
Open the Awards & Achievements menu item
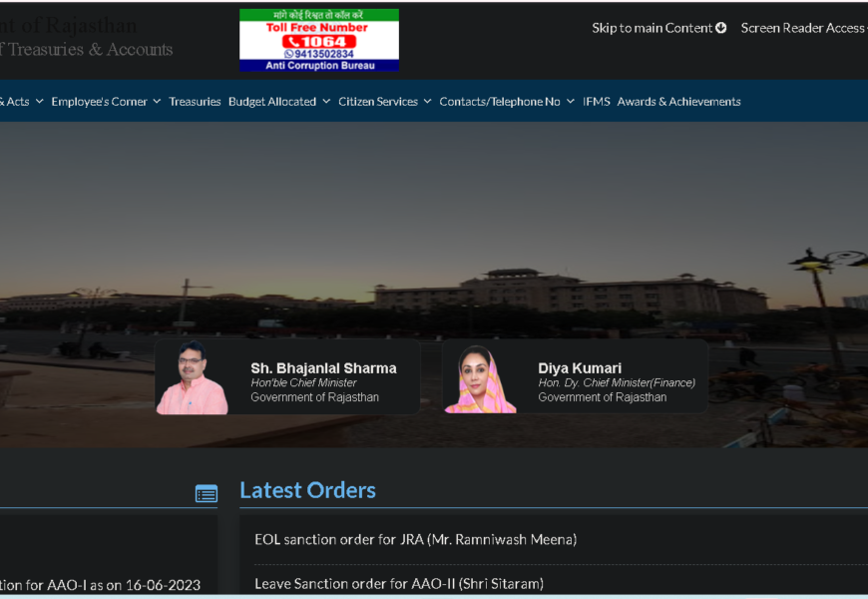point(678,102)
